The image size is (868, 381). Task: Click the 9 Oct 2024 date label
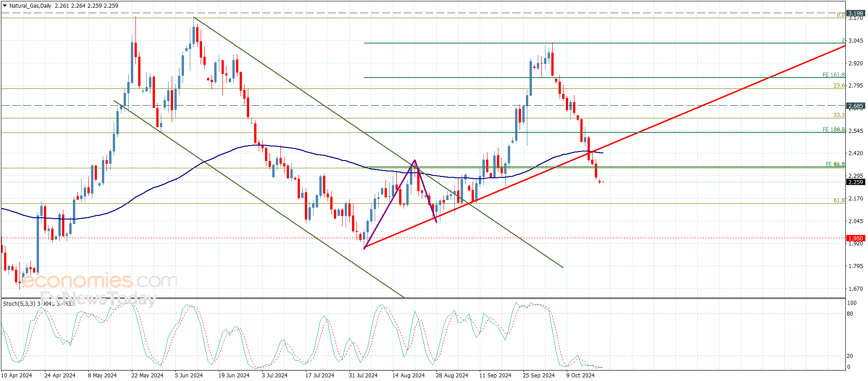580,375
